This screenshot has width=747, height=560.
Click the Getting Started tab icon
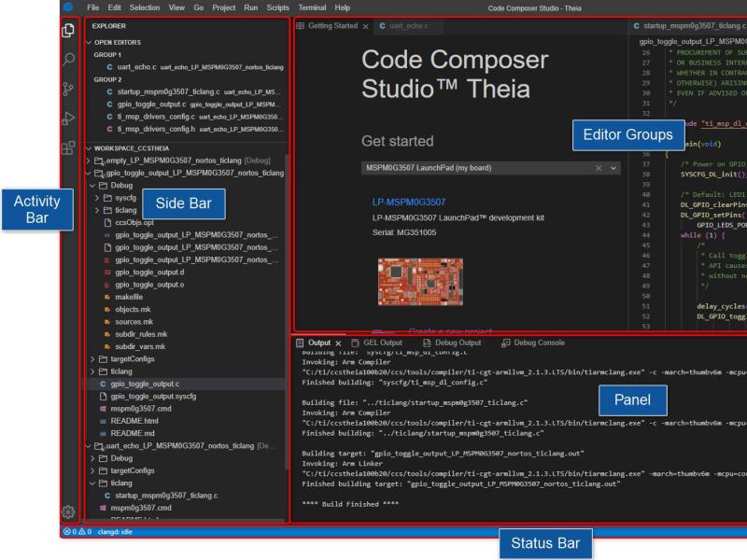click(x=300, y=26)
